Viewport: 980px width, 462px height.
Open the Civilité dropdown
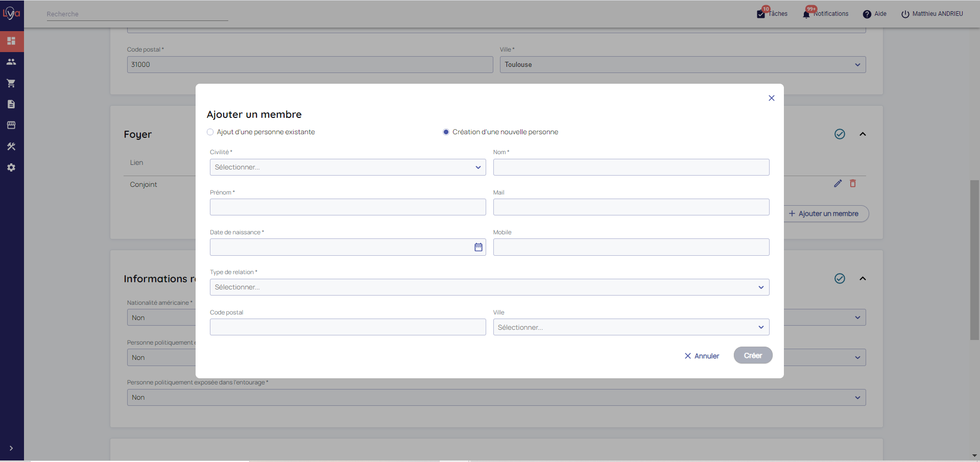pyautogui.click(x=347, y=167)
